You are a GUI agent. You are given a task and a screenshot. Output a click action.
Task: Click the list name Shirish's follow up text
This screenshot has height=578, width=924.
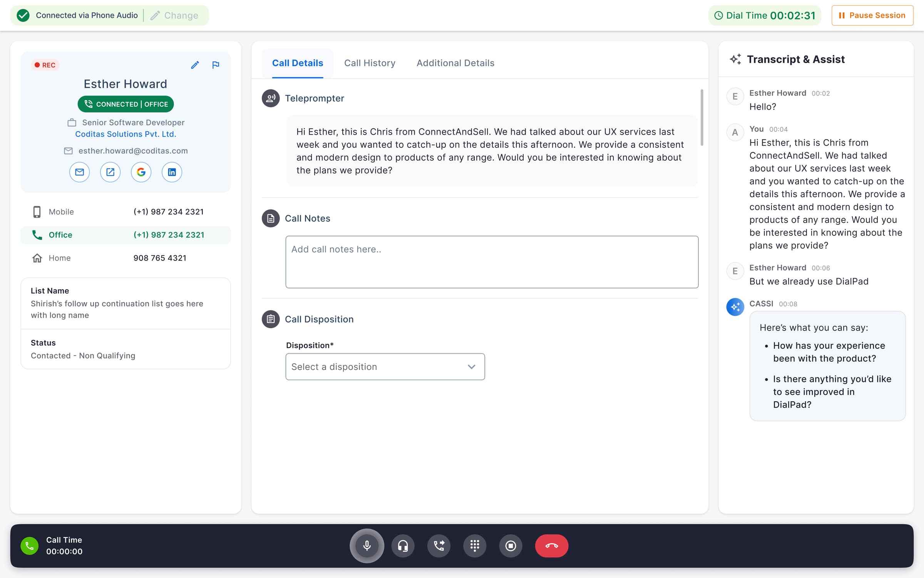point(117,309)
